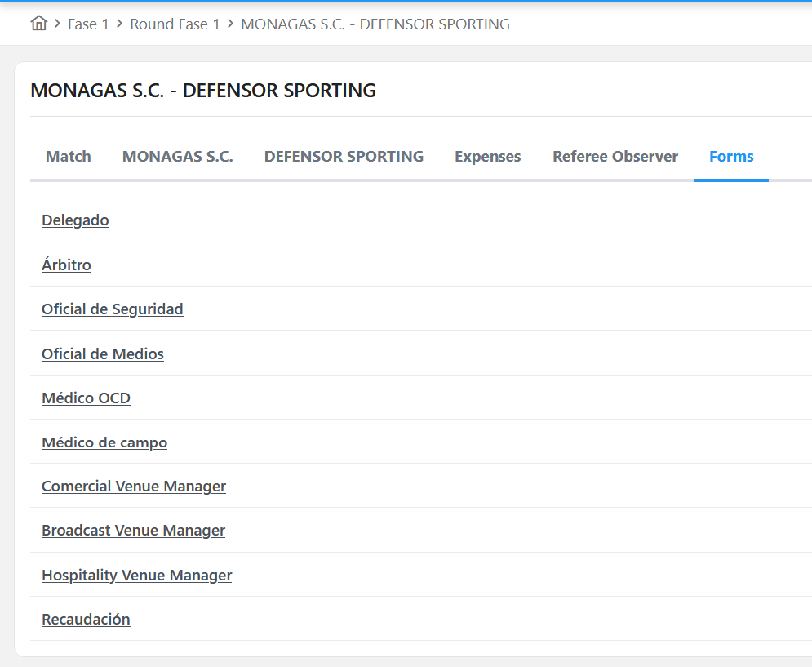The width and height of the screenshot is (812, 667).
Task: Open the Broadcast Venue Manager form
Action: click(x=133, y=531)
